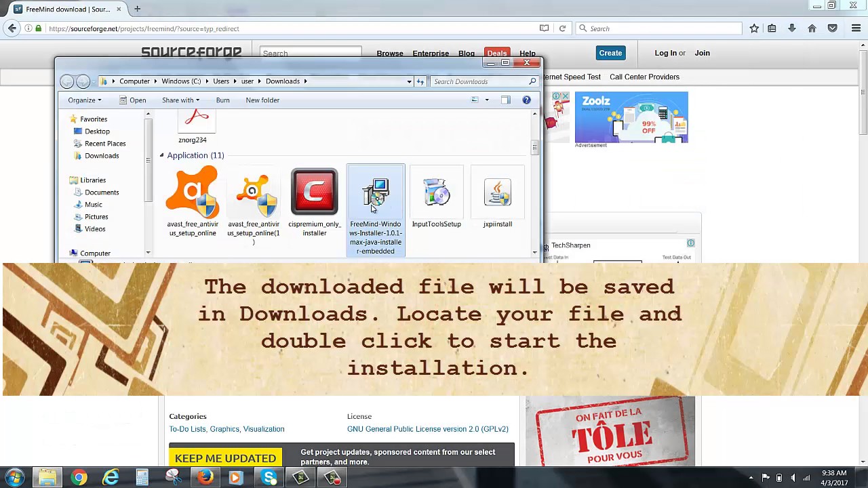Screen dimensions: 868x488
Task: Open Blog link on SourceForge header
Action: pos(467,54)
